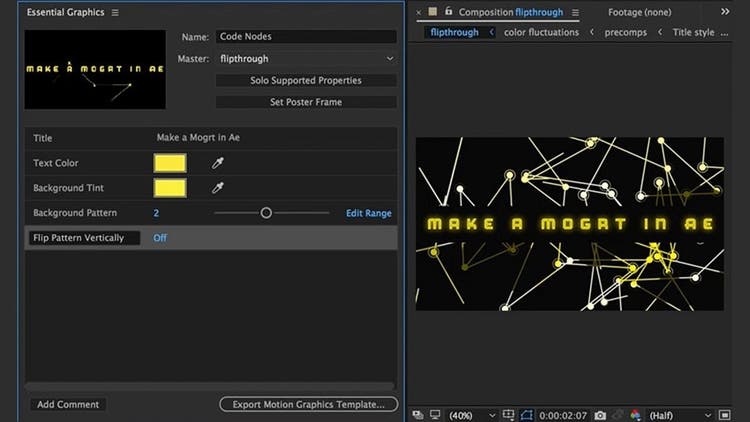The image size is (750, 422).
Task: Toggle Flip Pattern Vertically Off value
Action: [160, 238]
